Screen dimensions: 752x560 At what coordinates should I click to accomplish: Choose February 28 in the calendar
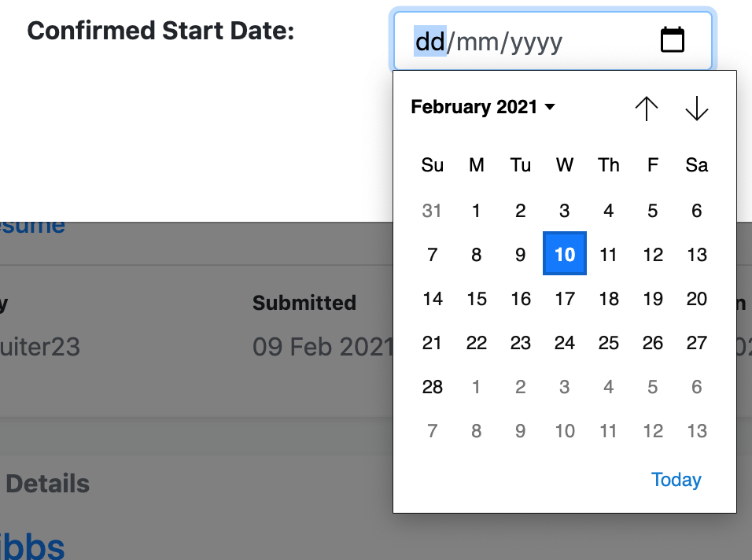coord(432,387)
